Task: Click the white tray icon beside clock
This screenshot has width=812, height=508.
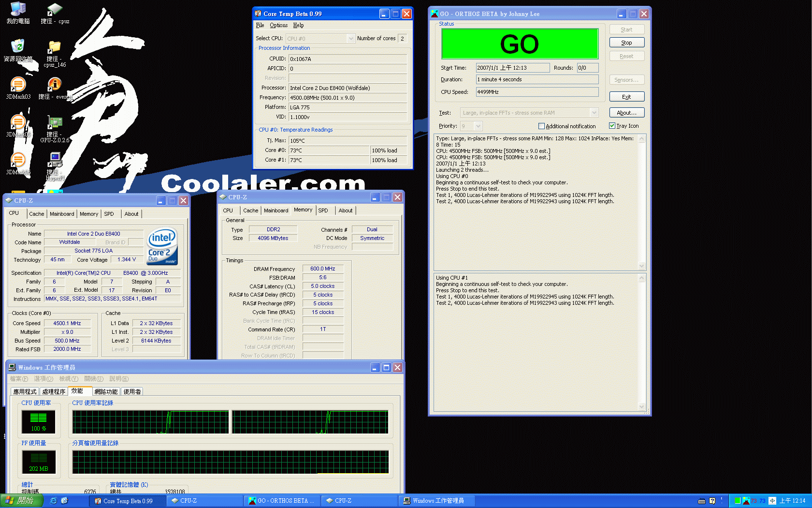Action: 772,501
